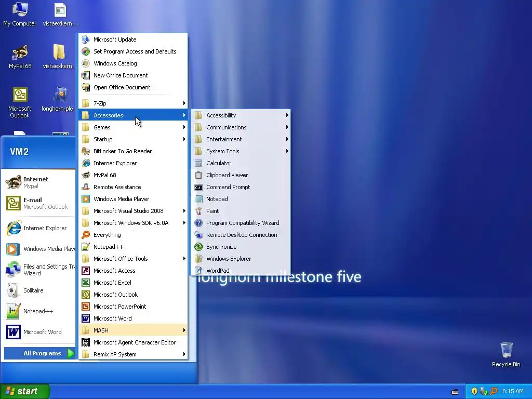Open Files and Settings Transfer Wizard
The image size is (532, 399).
pos(38,270)
